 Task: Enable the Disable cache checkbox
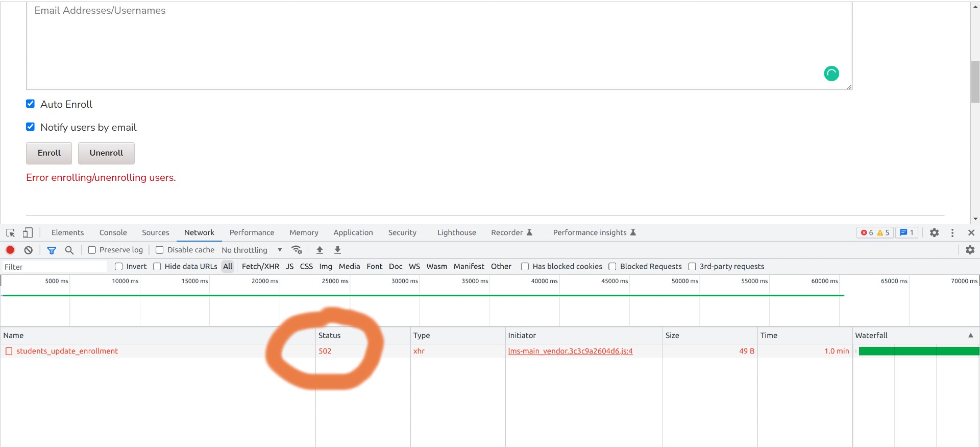[x=159, y=250]
